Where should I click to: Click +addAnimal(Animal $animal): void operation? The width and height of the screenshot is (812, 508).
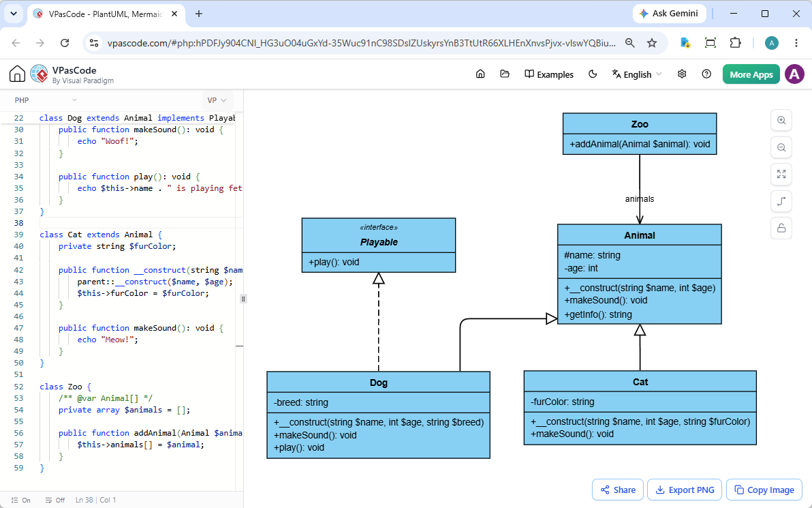point(640,144)
